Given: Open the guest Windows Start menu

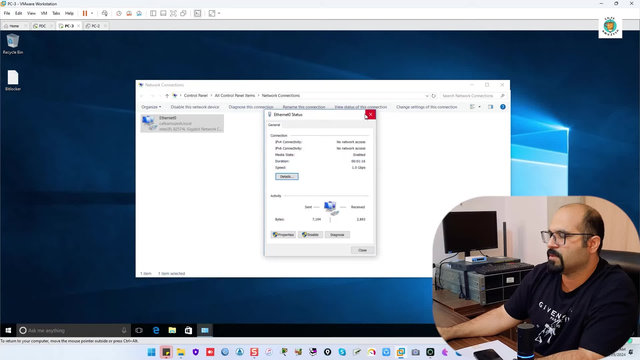Looking at the screenshot, I should [x=8, y=330].
